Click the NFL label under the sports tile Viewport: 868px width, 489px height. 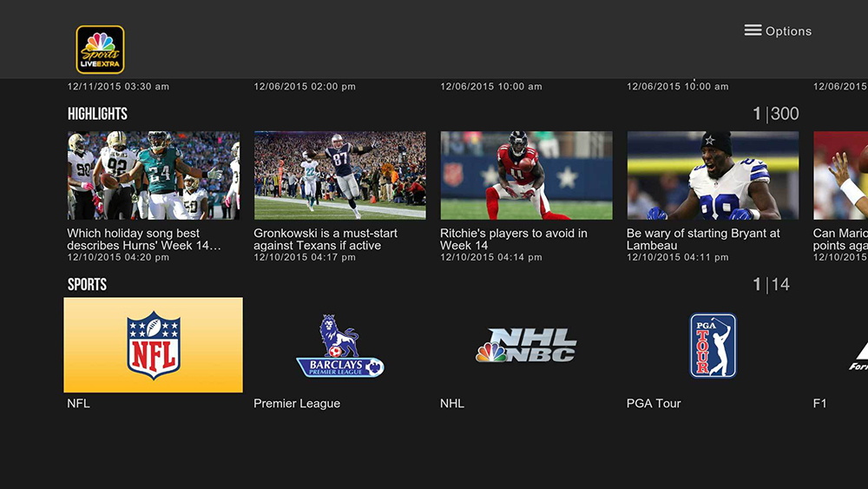click(79, 403)
